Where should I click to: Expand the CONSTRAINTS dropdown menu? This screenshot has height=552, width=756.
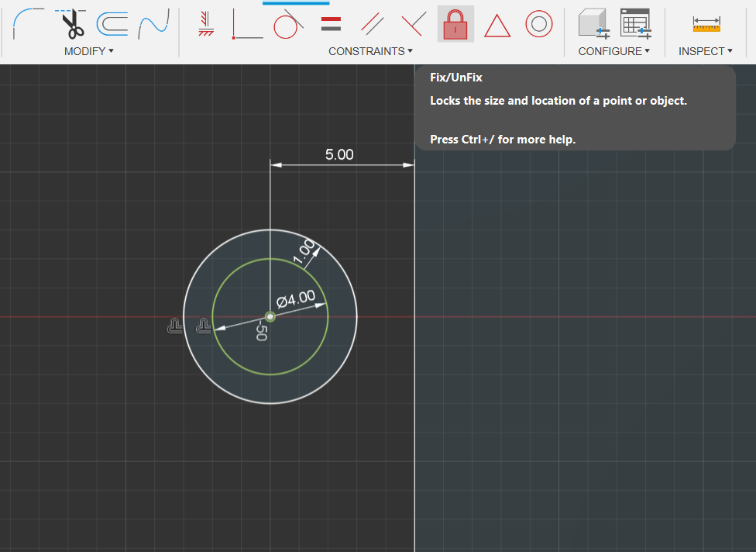(370, 51)
